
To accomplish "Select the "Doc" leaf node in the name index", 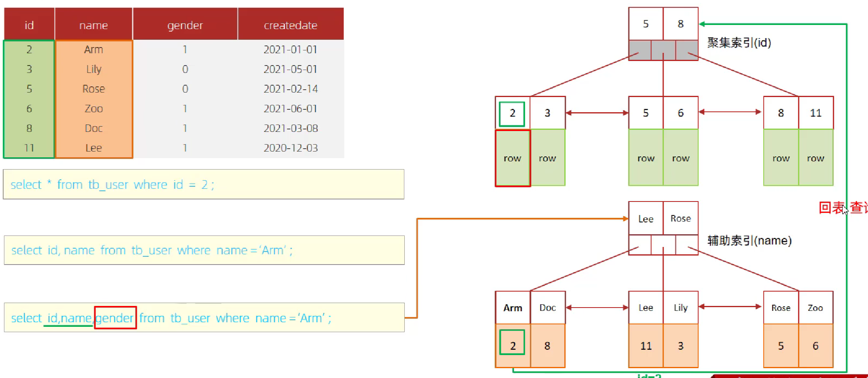I will 547,308.
